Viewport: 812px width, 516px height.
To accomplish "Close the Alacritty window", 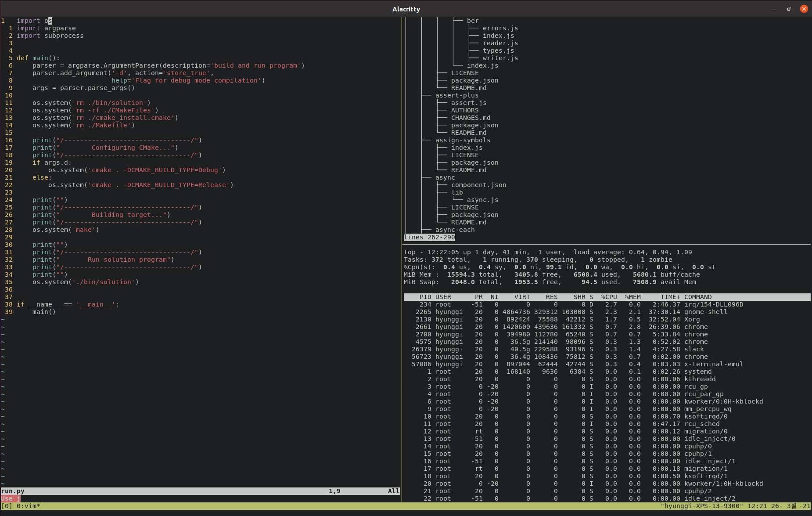I will [x=804, y=9].
